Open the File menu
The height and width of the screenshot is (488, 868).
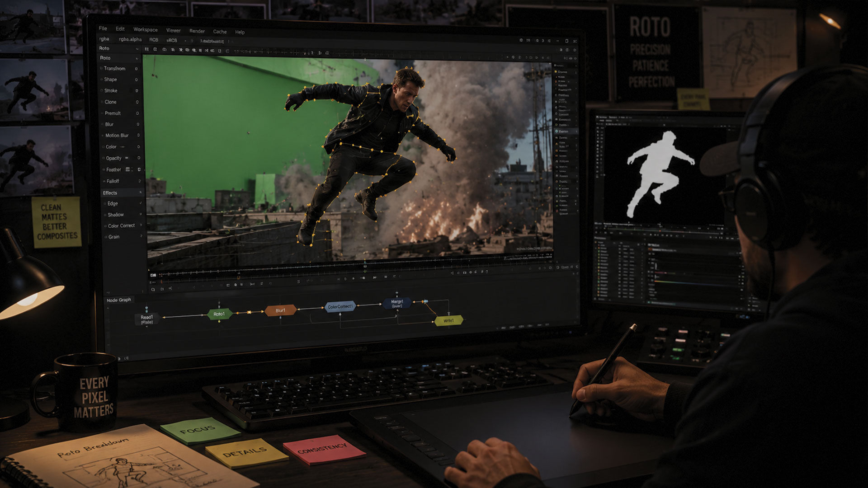103,28
